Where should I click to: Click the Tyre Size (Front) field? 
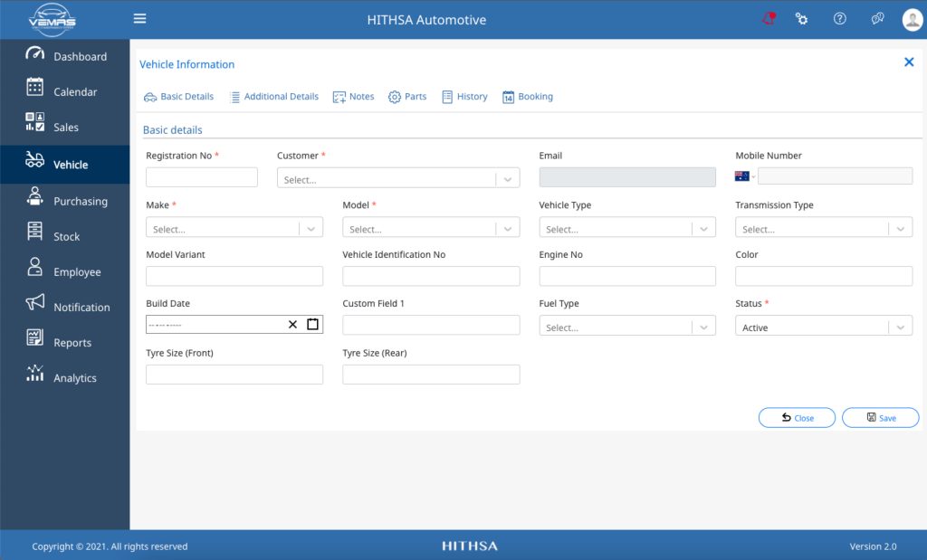tap(234, 375)
